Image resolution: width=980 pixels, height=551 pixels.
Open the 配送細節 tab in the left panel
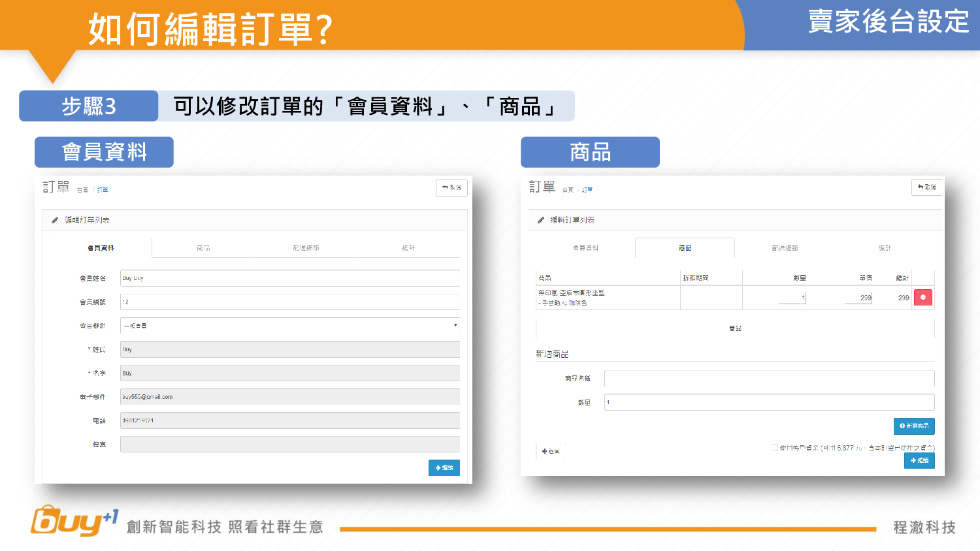pyautogui.click(x=306, y=248)
